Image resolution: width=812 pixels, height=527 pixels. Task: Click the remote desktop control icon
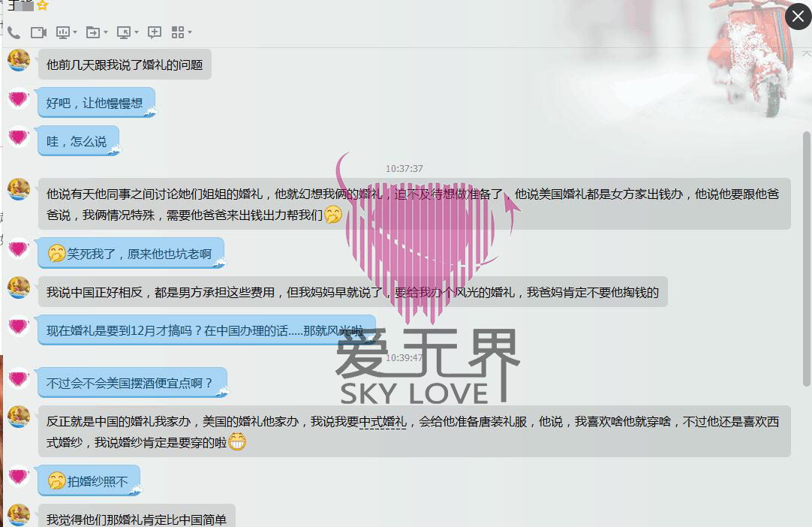[x=123, y=32]
